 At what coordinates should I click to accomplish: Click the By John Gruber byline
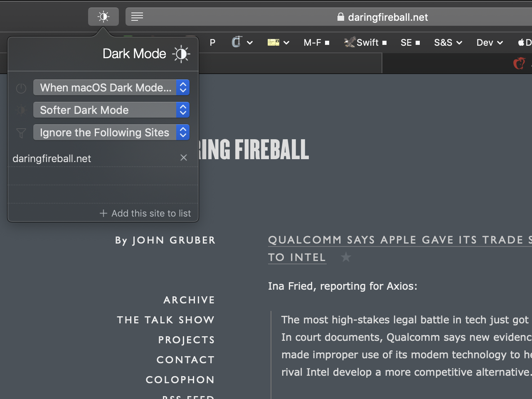165,240
